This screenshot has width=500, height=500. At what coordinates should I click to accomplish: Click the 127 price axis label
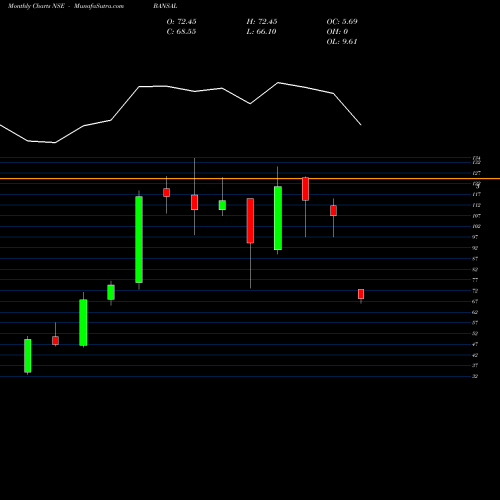(x=477, y=173)
